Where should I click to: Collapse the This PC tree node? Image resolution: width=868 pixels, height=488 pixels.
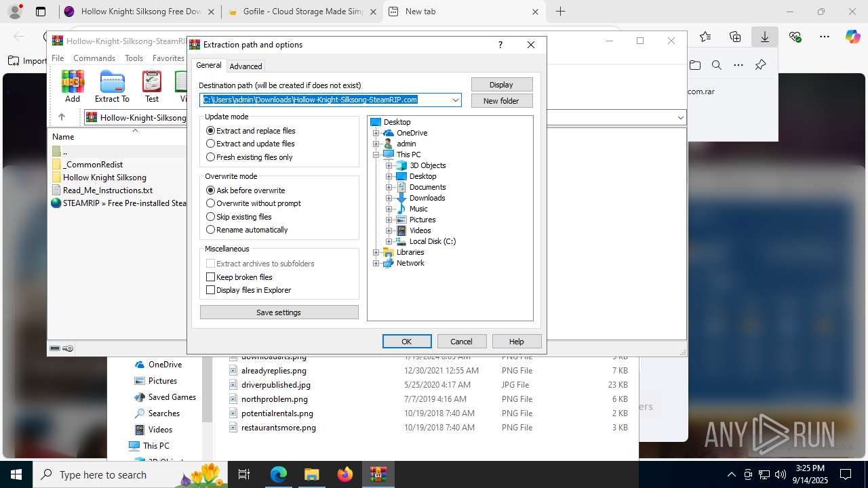coord(376,155)
